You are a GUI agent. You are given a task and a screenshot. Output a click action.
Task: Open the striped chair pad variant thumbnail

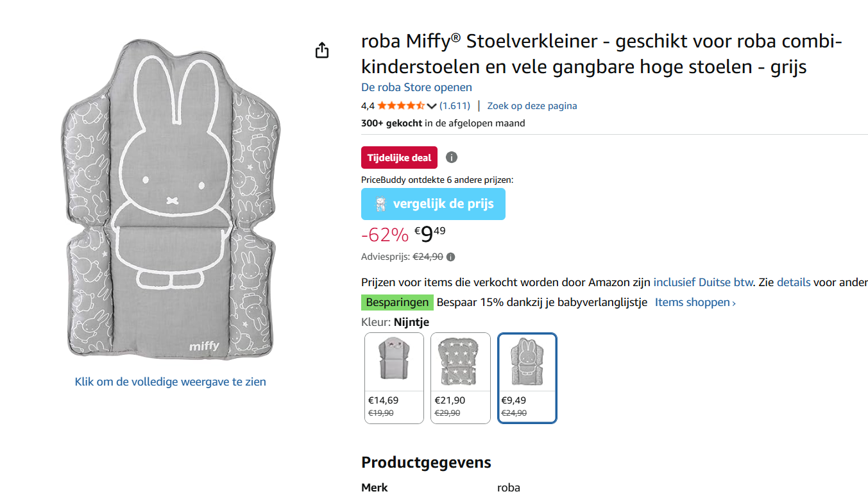click(x=393, y=361)
